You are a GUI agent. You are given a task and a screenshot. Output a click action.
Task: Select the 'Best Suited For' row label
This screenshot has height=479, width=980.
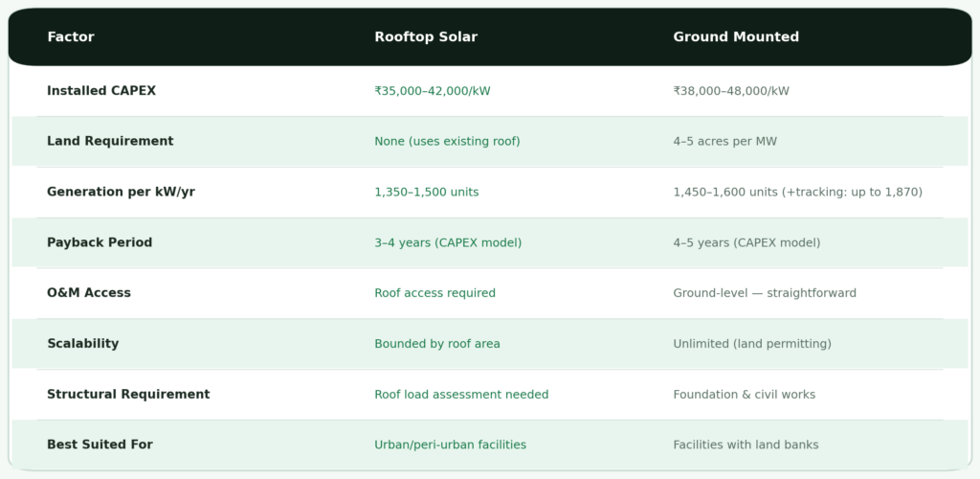click(x=100, y=445)
